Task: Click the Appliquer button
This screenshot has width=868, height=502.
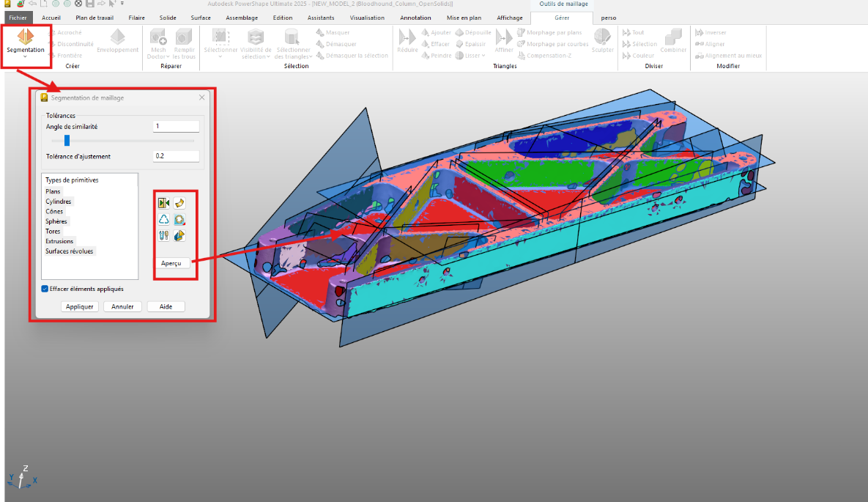Action: [80, 306]
